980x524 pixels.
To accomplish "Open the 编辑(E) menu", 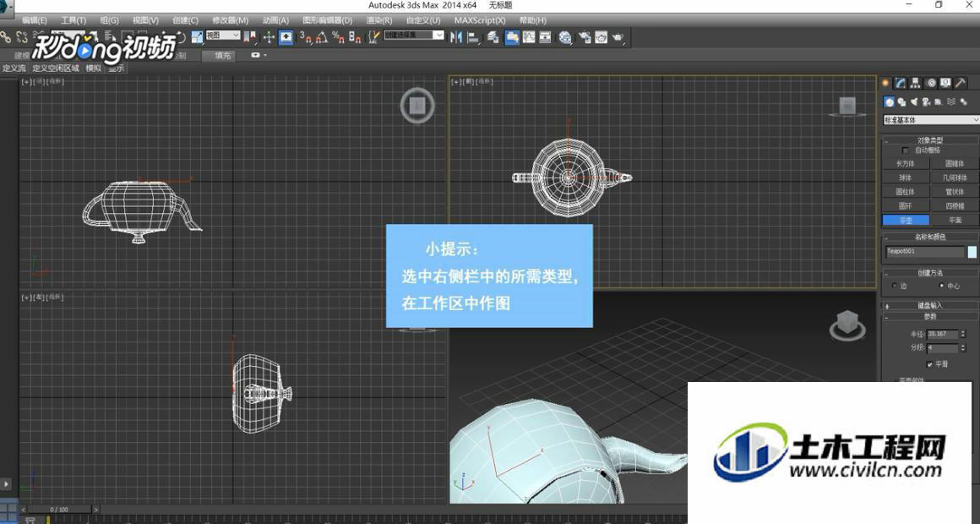I will [x=34, y=20].
